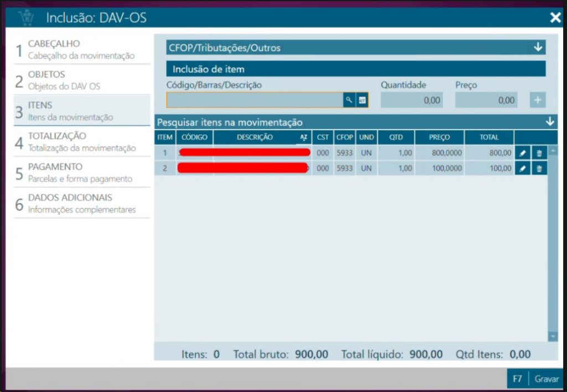Close the Inclusão: DAV-OS window

[x=555, y=18]
